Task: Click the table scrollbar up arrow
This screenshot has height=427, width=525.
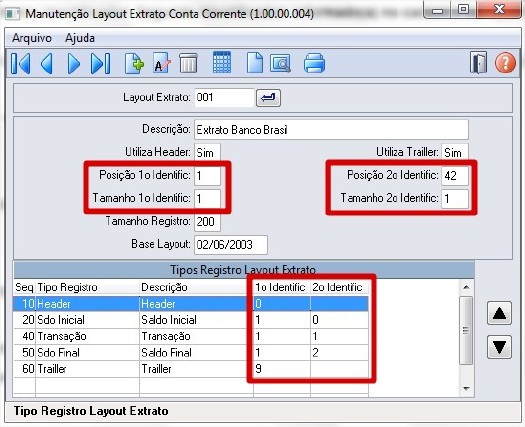Action: tap(466, 287)
